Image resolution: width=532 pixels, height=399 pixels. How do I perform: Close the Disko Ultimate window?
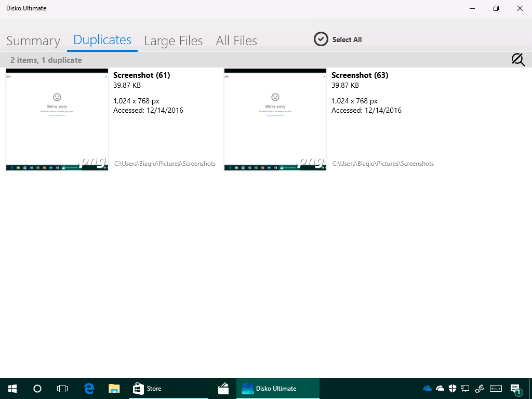coord(520,8)
